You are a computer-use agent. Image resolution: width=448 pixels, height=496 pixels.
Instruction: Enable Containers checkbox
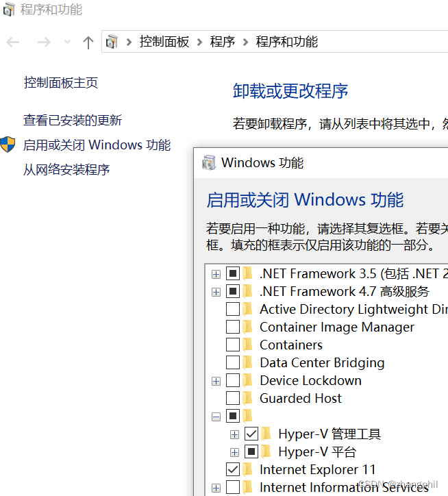(x=233, y=345)
